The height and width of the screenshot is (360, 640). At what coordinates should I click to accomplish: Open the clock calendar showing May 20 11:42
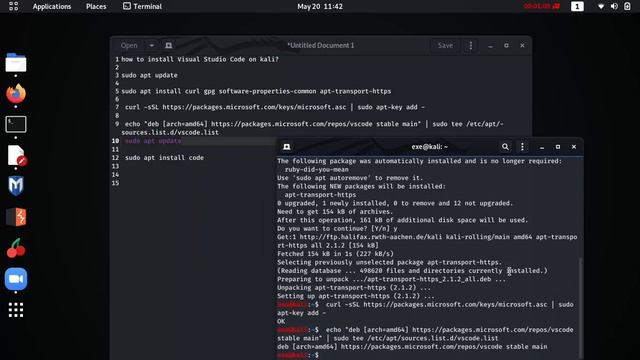pos(320,7)
